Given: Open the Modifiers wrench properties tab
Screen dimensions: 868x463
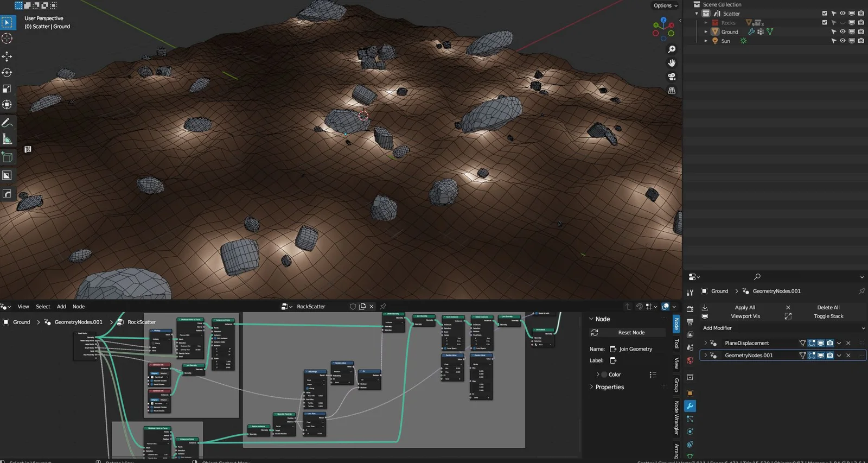Looking at the screenshot, I should coord(690,406).
